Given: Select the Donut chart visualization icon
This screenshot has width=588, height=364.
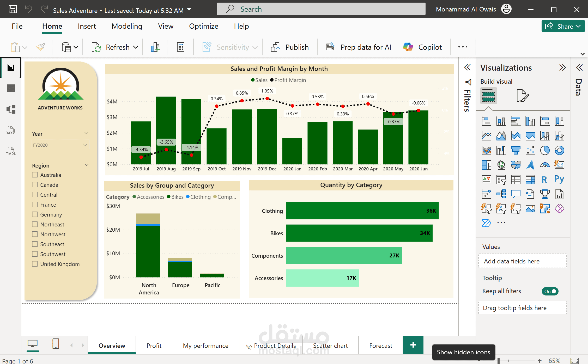Looking at the screenshot, I should coord(560,150).
